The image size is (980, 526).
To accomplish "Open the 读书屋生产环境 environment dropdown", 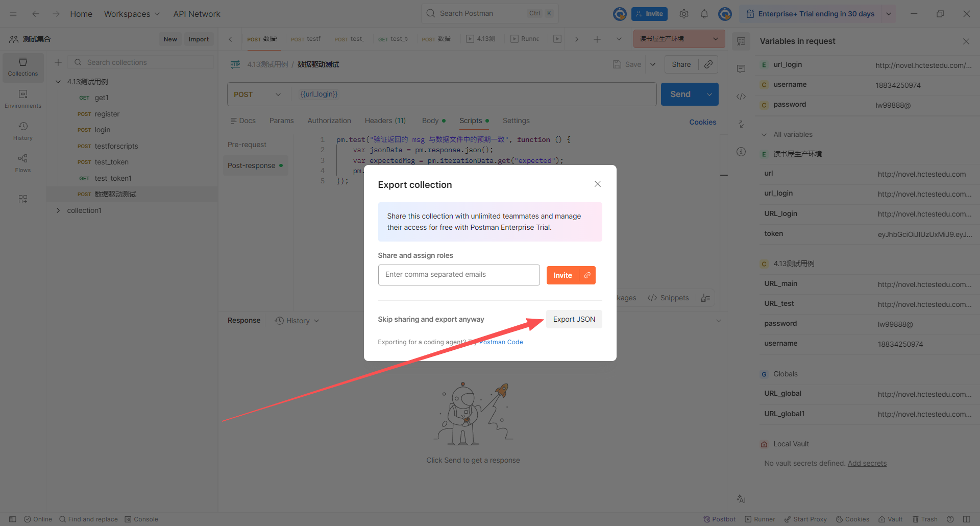I will 679,39.
